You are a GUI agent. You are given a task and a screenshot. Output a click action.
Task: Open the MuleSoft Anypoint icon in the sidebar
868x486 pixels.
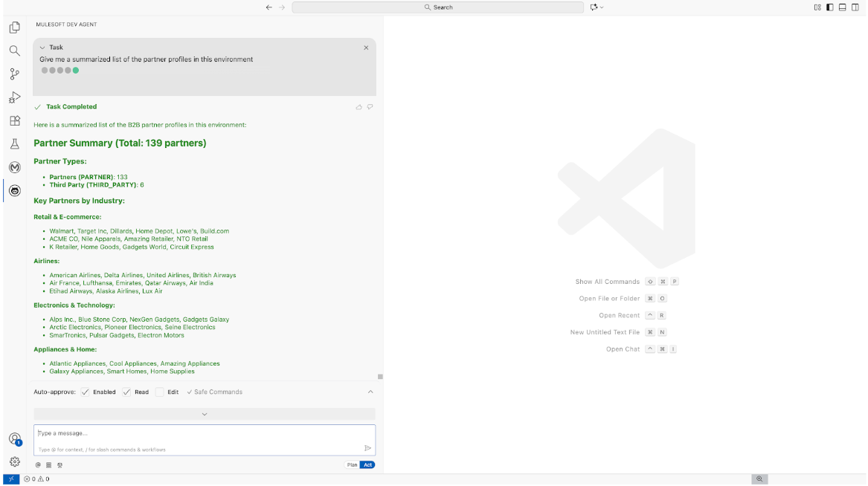tap(14, 167)
